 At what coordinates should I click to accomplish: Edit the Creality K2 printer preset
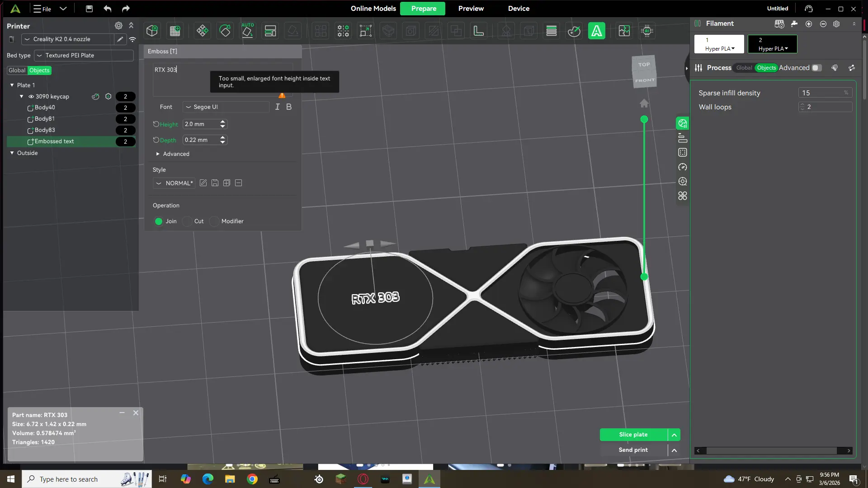point(120,39)
